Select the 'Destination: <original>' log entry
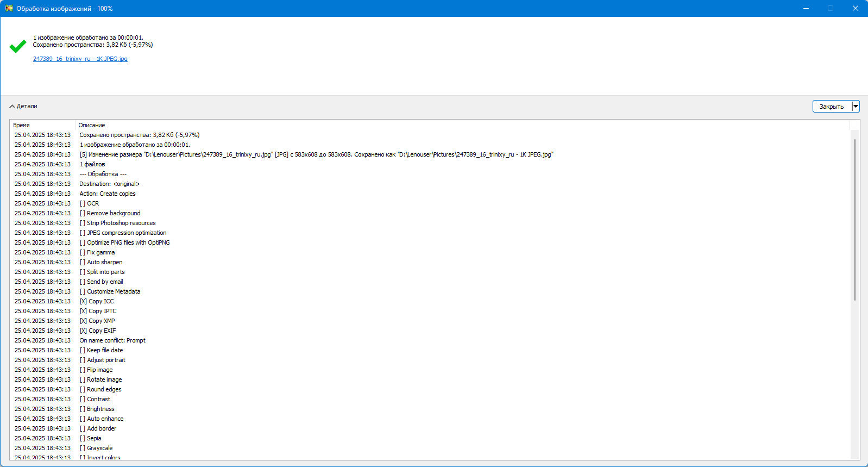Viewport: 868px width, 467px height. [430, 184]
